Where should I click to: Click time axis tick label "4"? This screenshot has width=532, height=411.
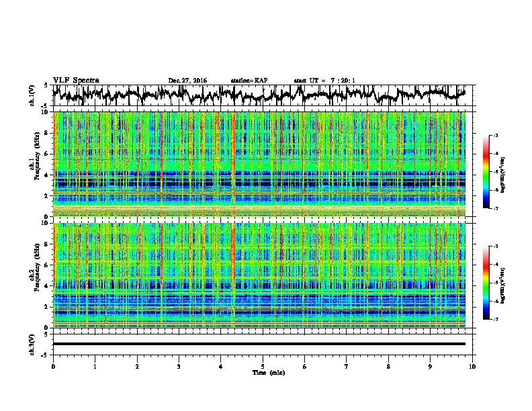221,367
